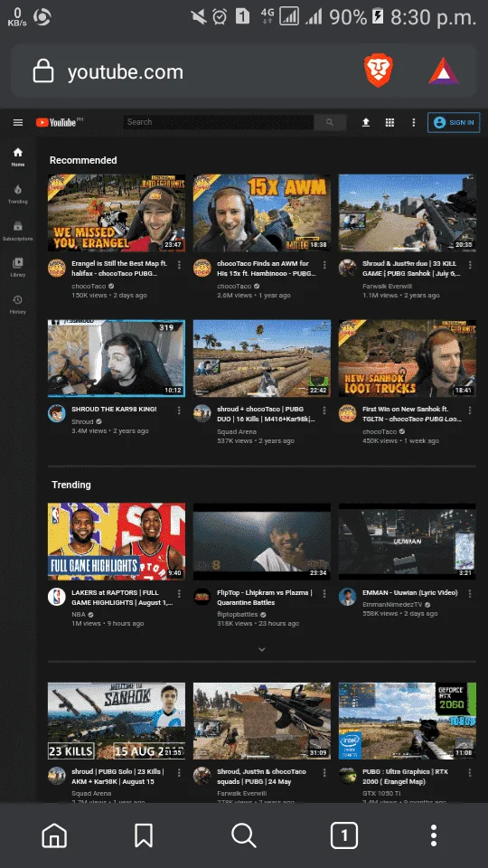The width and height of the screenshot is (488, 868).
Task: Open FULL GAME HIGHLIGHTS Lakers Raptors thumbnail
Action: tap(117, 542)
